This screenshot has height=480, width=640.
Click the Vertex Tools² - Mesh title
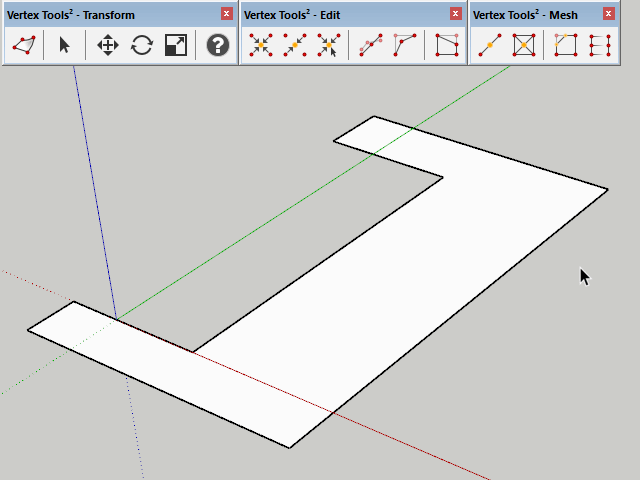click(525, 15)
